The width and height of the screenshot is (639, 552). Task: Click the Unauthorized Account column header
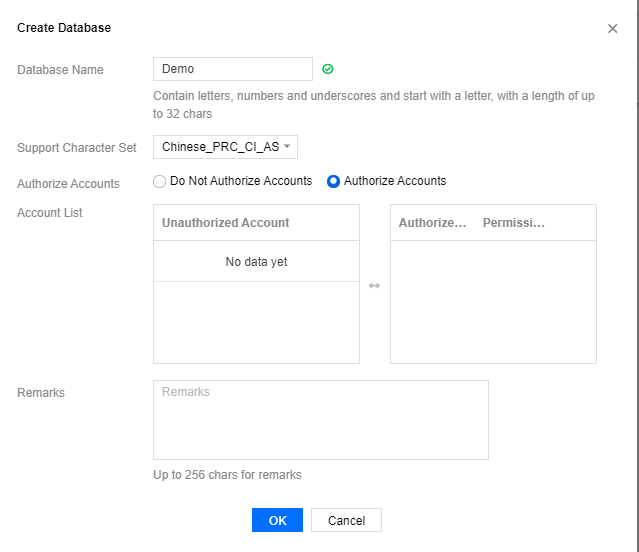click(226, 223)
